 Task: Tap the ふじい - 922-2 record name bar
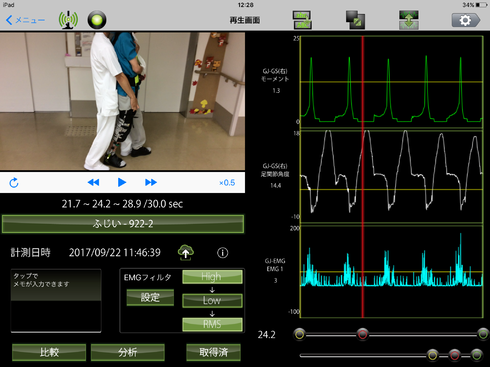(123, 224)
